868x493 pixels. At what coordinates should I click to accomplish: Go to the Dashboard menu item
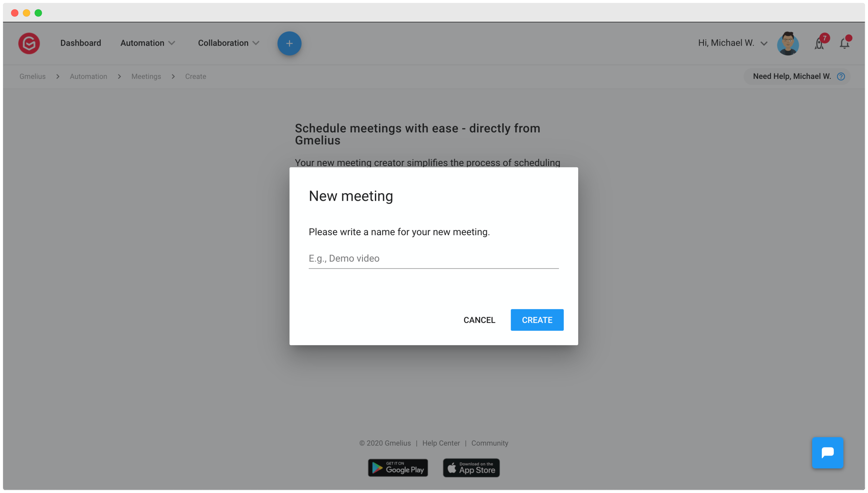click(81, 43)
